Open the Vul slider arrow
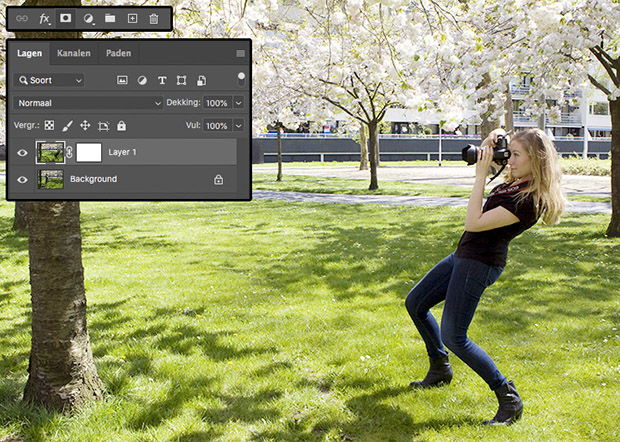620x442 pixels. [238, 126]
